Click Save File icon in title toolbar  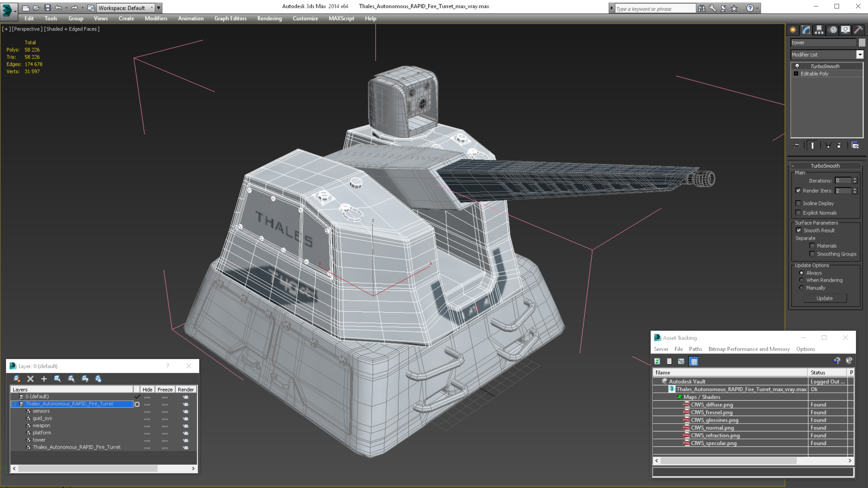pyautogui.click(x=48, y=8)
